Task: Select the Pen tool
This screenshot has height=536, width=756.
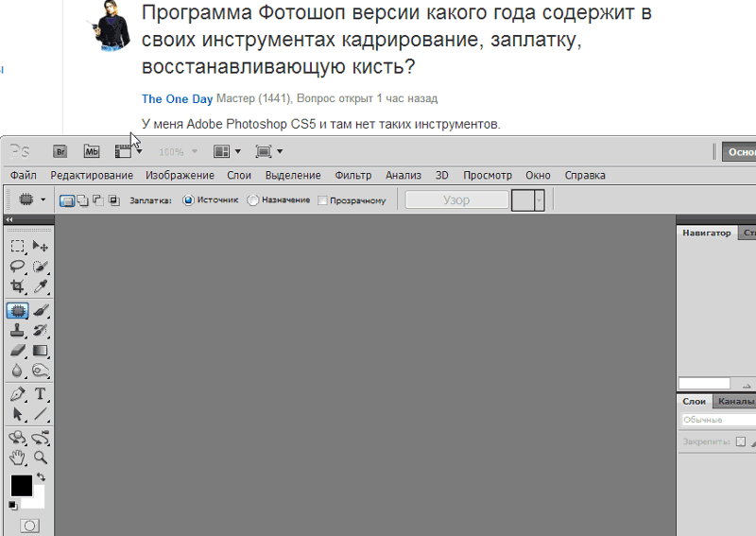Action: [17, 394]
